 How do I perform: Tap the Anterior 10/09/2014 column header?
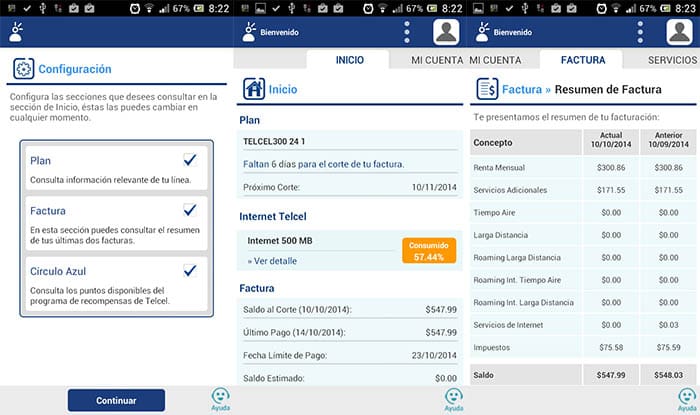(x=668, y=140)
